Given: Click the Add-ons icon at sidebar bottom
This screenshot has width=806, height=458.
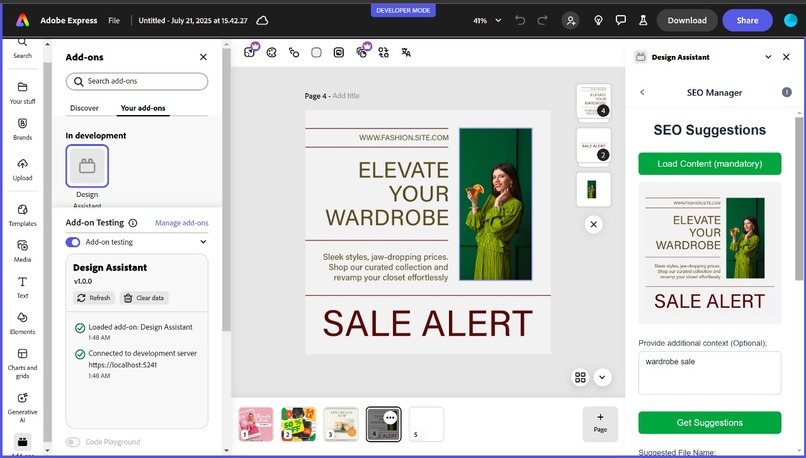Looking at the screenshot, I should point(22,442).
